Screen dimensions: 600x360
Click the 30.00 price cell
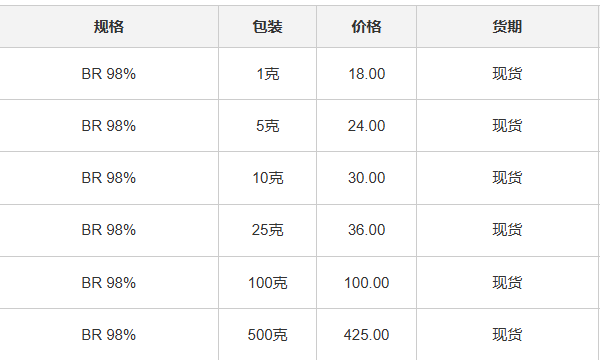click(x=366, y=178)
